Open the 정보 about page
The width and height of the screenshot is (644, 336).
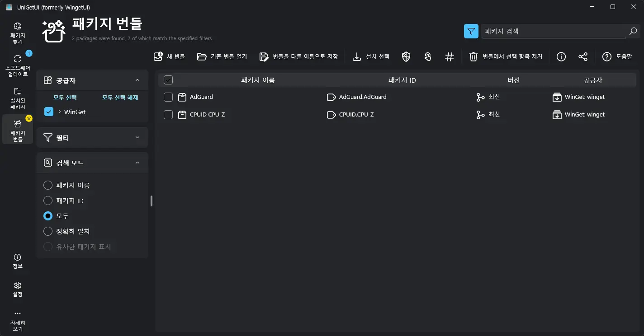tap(18, 261)
